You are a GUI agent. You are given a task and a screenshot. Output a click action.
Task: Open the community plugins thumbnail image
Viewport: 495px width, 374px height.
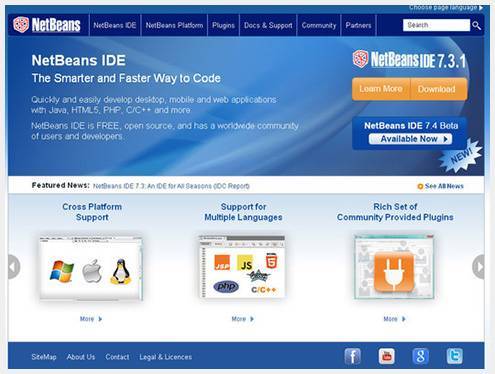click(394, 267)
